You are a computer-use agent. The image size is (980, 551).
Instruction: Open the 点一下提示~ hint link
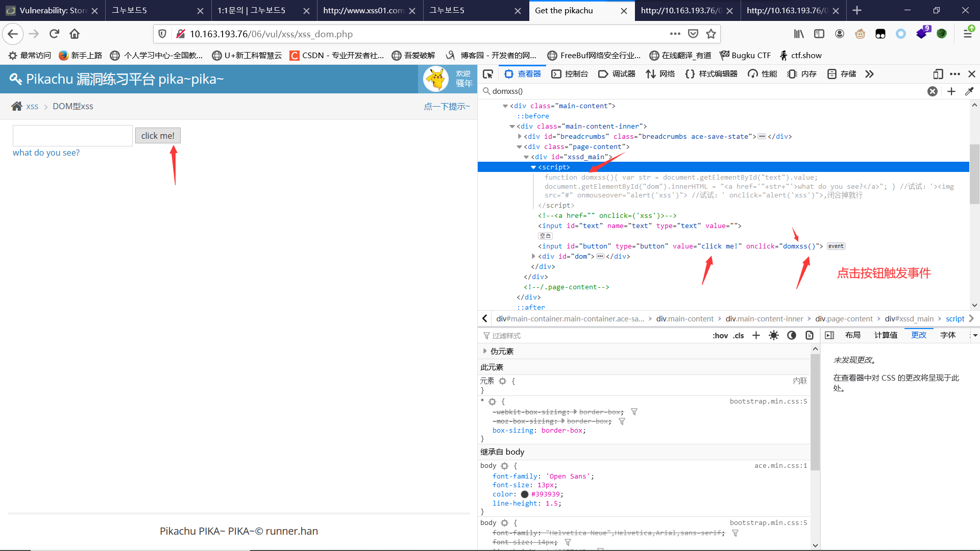447,106
